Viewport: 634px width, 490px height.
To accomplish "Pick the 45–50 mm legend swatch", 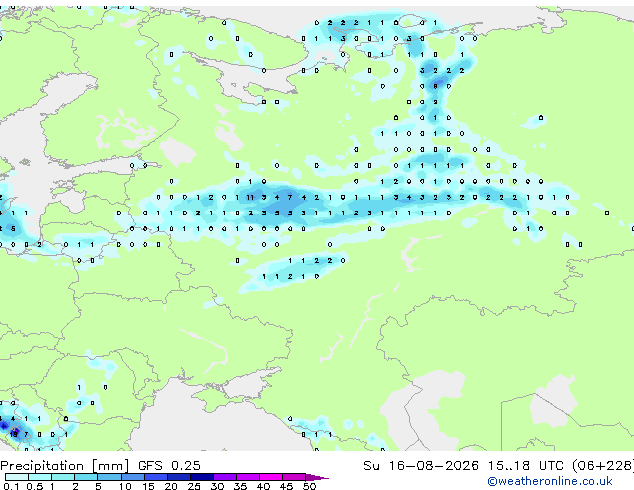I will [x=294, y=477].
